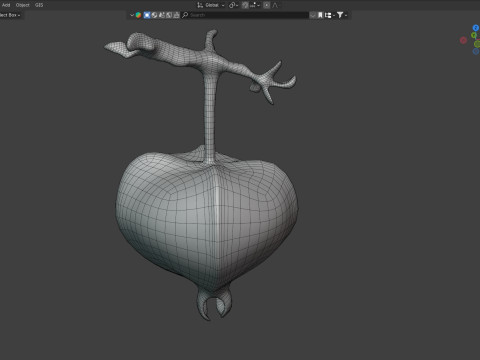Click the blue Z axis on navigation gizmo
480x360 pixels.
(476, 28)
